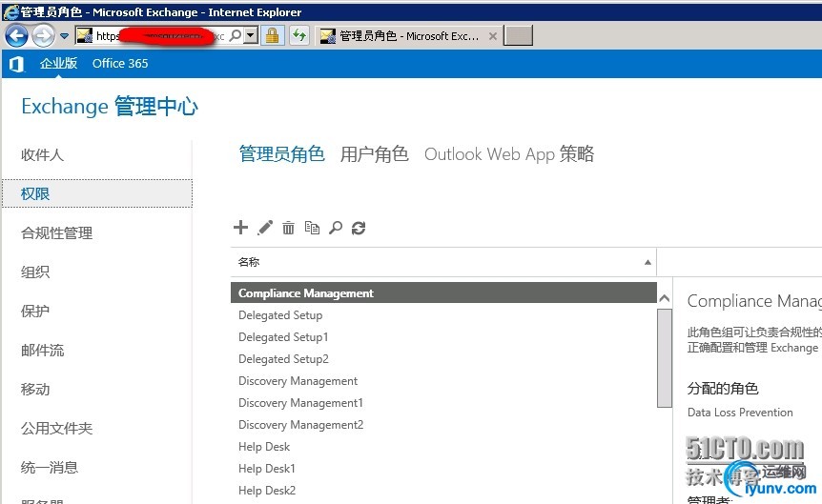Open 移动 in the left navigation
Screen dimensions: 822x504
35,390
